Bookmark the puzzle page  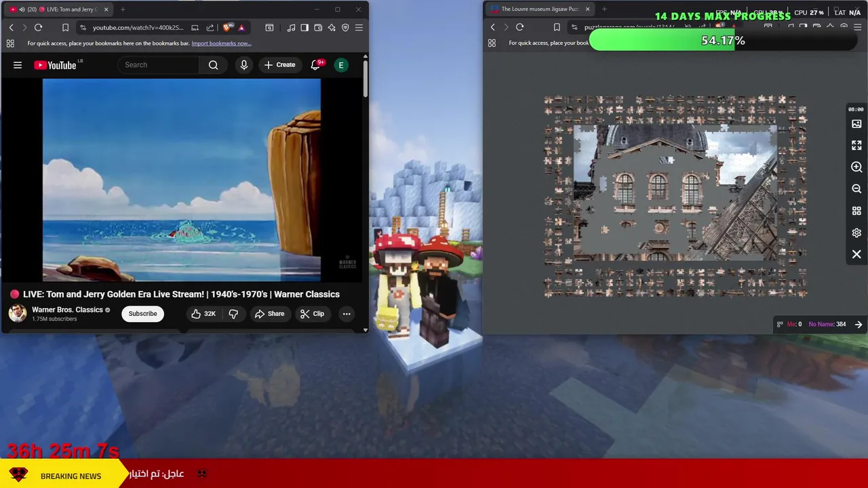pyautogui.click(x=557, y=27)
